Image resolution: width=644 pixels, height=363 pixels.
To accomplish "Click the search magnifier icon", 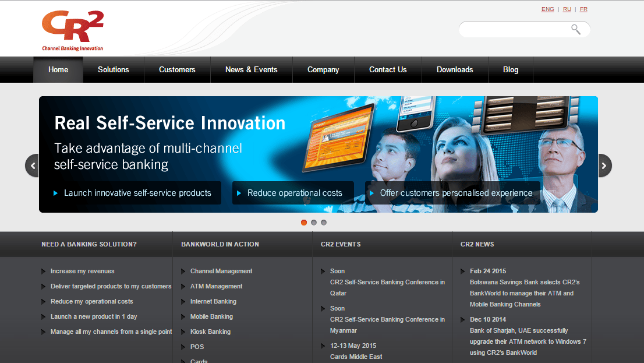I will point(575,29).
